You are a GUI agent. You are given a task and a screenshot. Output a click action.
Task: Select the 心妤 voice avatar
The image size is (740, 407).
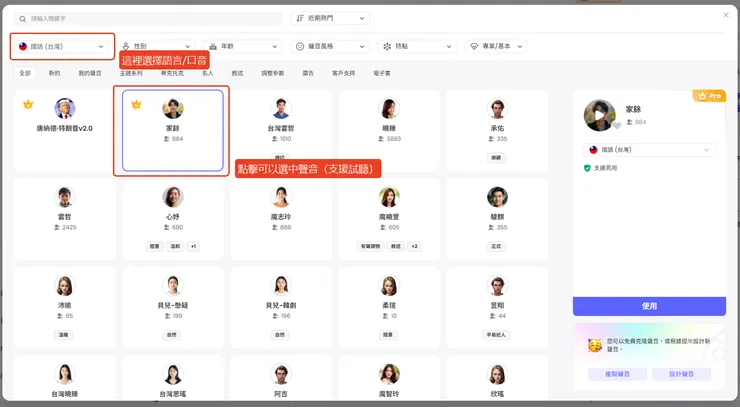[x=173, y=197]
